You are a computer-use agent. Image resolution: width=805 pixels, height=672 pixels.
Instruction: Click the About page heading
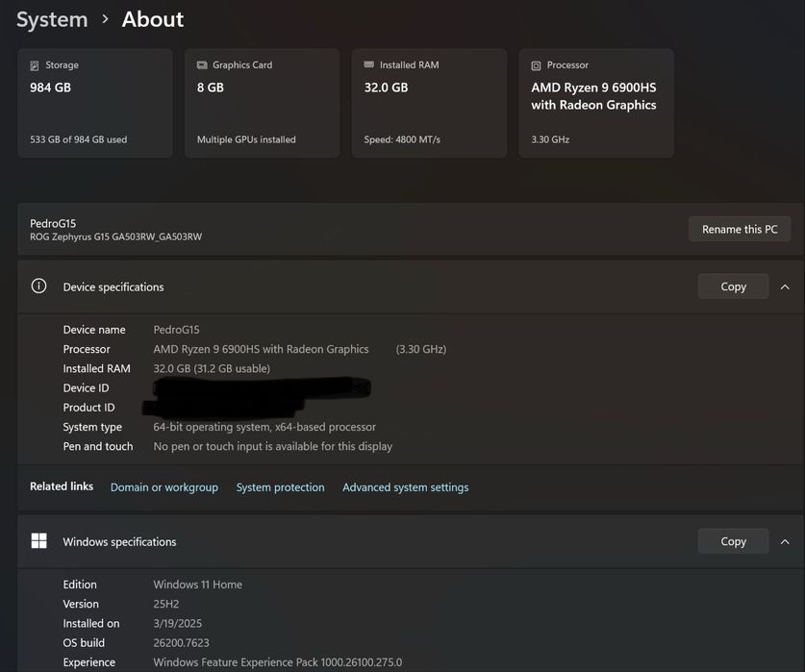coord(153,19)
